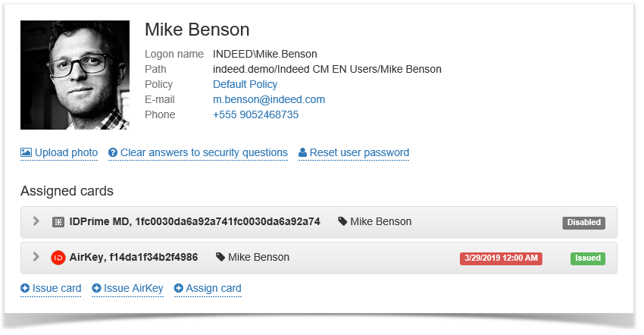
Task: Click the tag icon in IDPrime MD row
Action: point(343,222)
